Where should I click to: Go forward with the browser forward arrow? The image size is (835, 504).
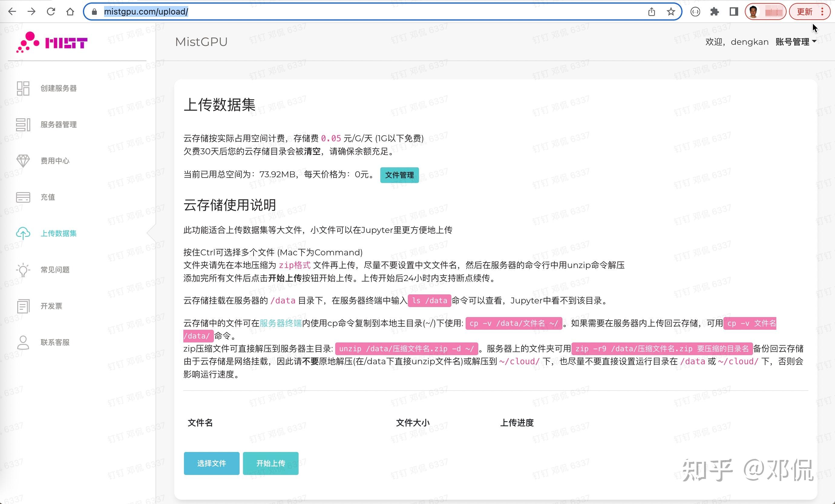[x=31, y=11]
